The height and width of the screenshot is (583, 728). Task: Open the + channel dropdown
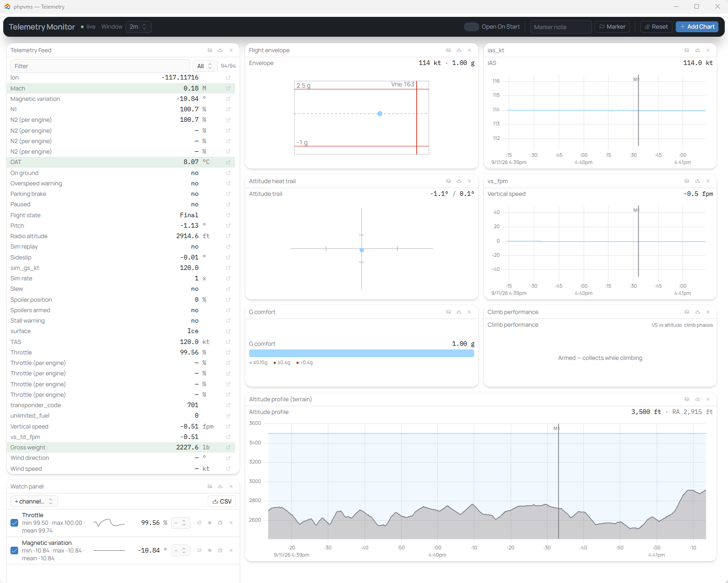coord(34,502)
